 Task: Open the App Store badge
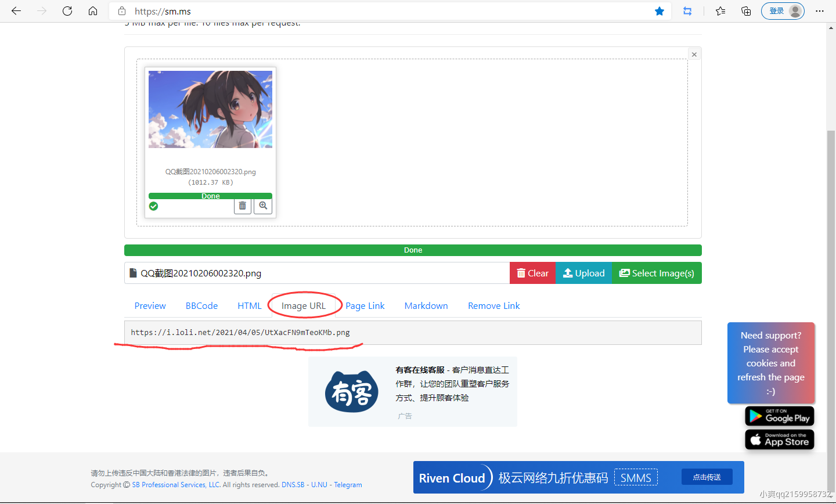(x=780, y=440)
